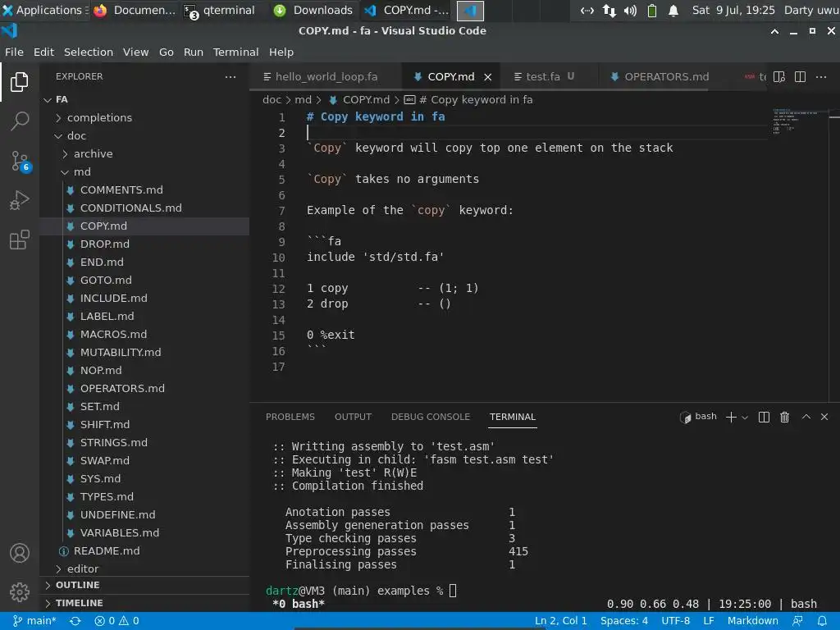Open the main* branch indicator
840x630 pixels.
(x=34, y=621)
